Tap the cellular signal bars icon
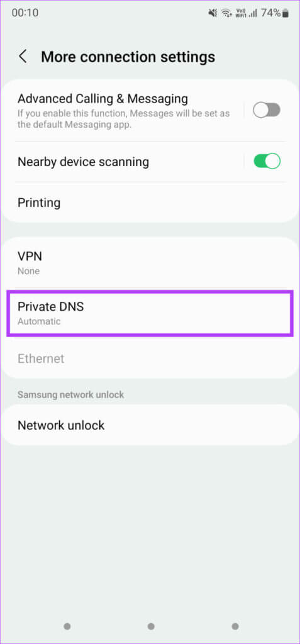The image size is (300, 644). coord(253,13)
